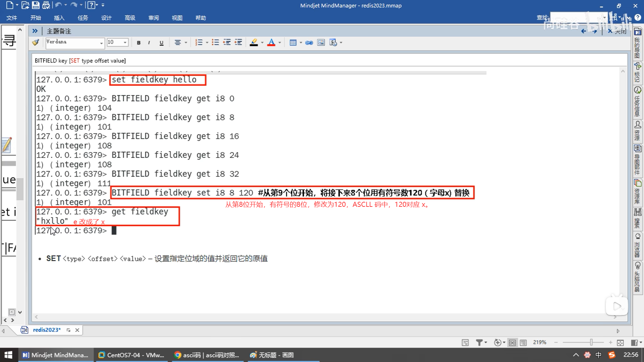Viewport: 644px width, 362px height.
Task: Click the insert table icon
Action: pos(293,43)
